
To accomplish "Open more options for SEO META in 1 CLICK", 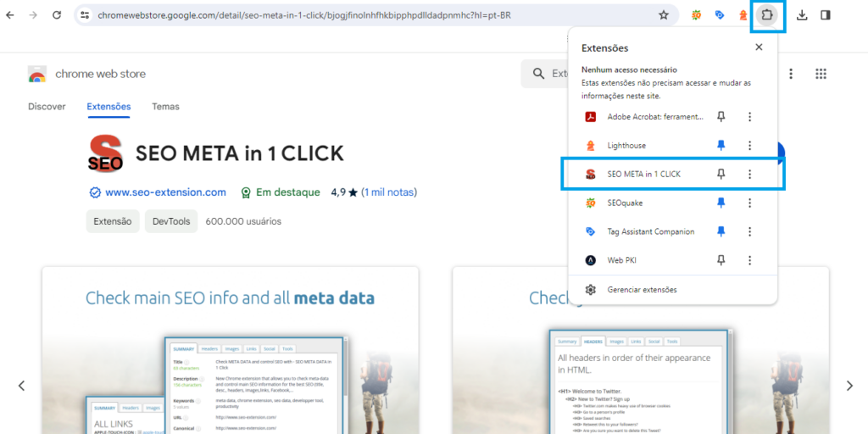I will coord(749,175).
